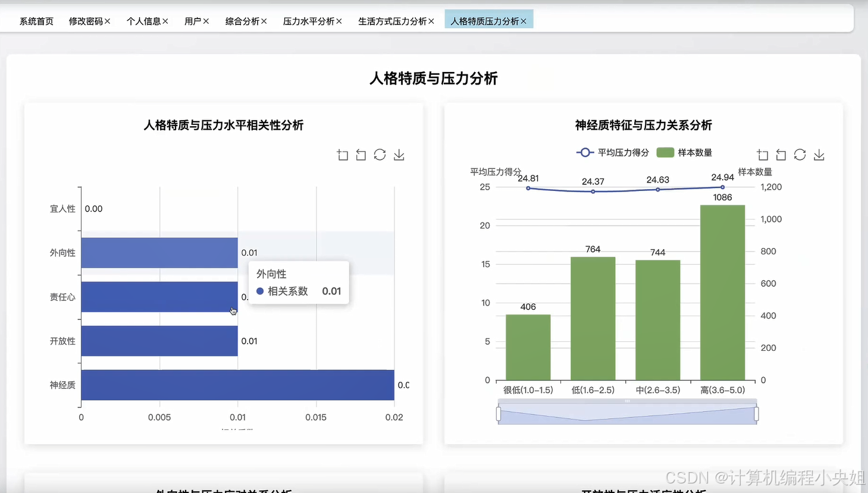Switch to the 修改密码 tab
868x493 pixels.
point(86,21)
